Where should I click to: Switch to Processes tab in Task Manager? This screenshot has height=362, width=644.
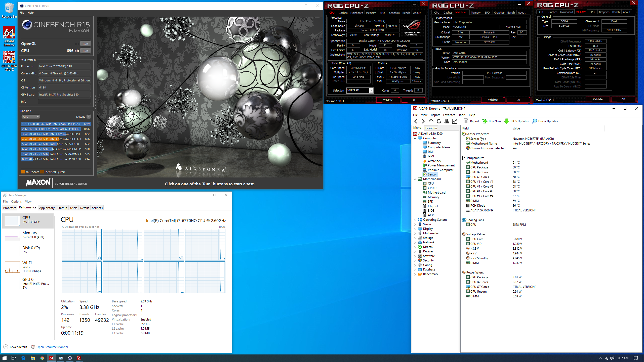pos(10,208)
